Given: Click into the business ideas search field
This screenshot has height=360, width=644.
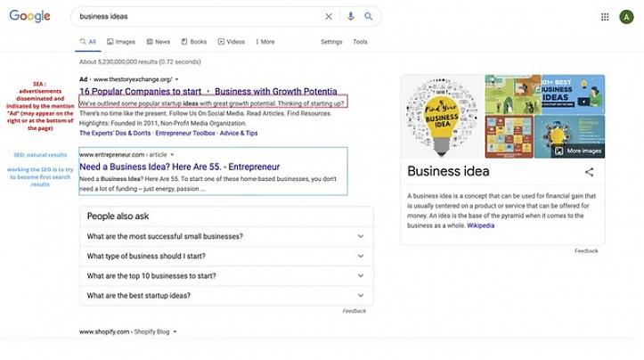Looking at the screenshot, I should 196,16.
